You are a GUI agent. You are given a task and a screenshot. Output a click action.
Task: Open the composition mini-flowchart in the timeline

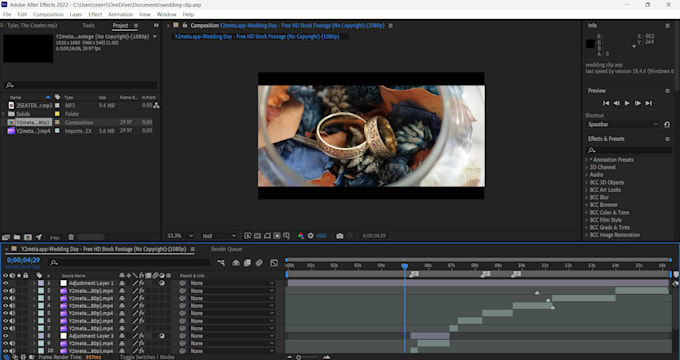pos(221,263)
